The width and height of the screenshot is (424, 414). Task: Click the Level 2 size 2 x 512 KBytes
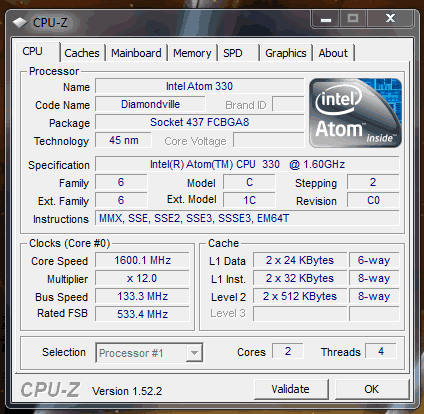[300, 296]
